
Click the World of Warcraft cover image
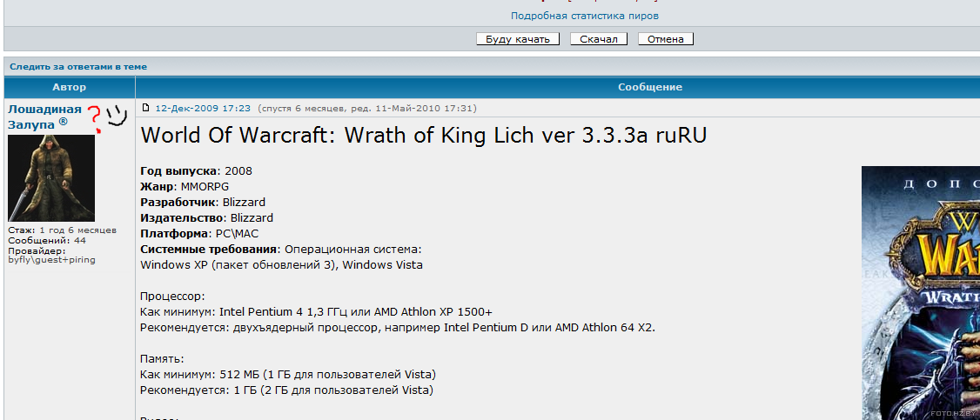[920, 292]
